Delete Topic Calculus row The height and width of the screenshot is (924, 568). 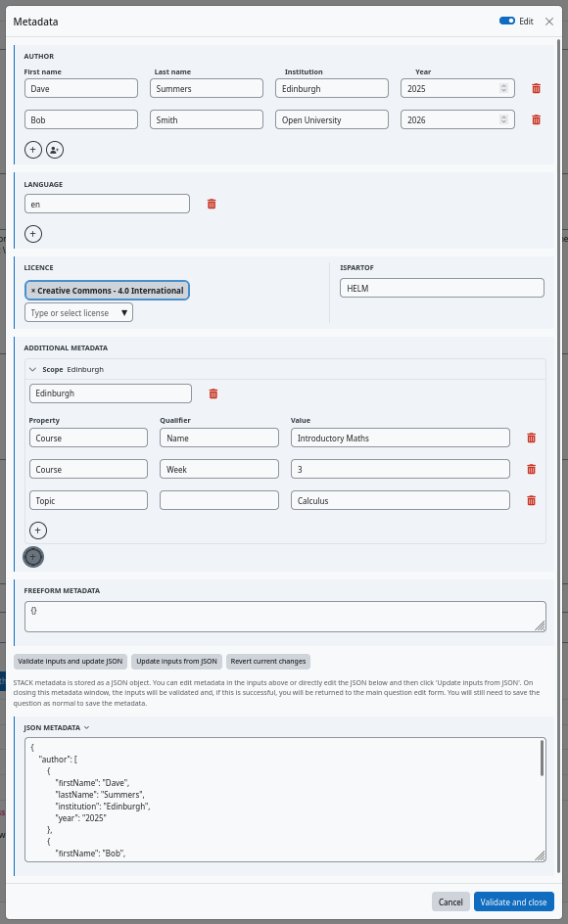532,500
